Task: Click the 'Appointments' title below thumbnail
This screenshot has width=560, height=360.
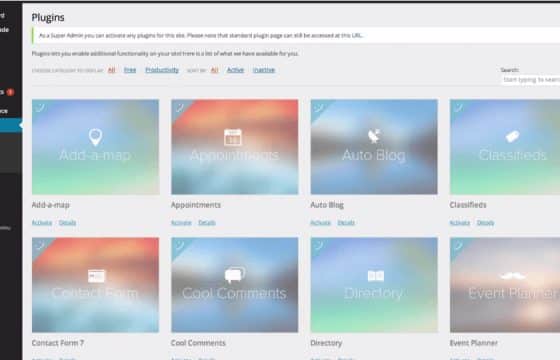Action: click(196, 205)
